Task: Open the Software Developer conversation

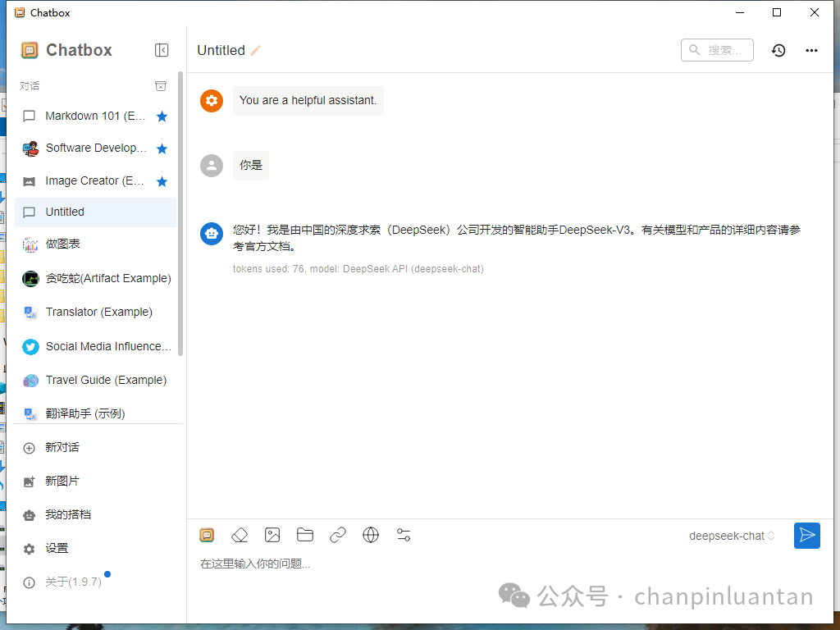Action: [x=95, y=148]
